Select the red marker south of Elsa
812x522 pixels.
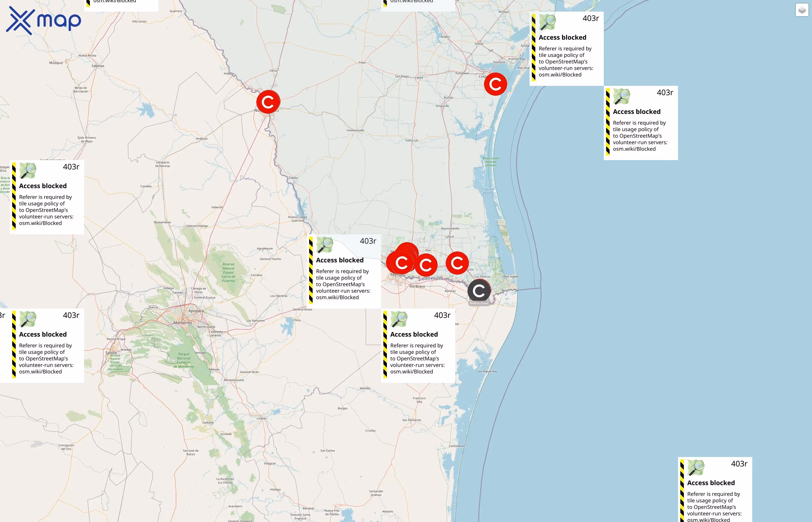426,265
